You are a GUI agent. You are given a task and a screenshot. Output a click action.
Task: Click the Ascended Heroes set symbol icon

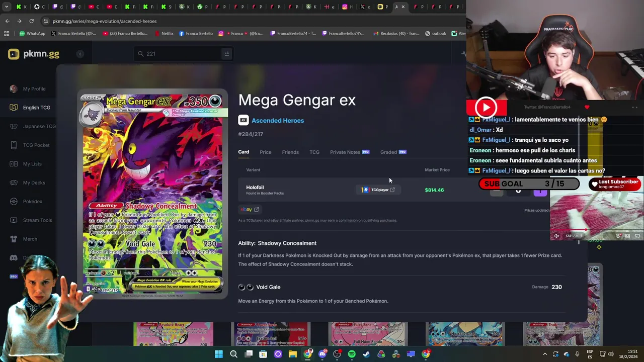(244, 120)
